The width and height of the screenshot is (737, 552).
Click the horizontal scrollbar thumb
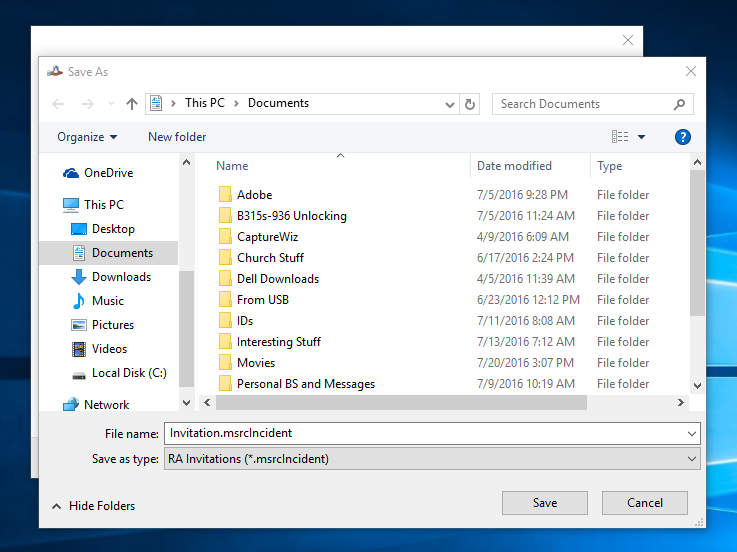click(401, 402)
